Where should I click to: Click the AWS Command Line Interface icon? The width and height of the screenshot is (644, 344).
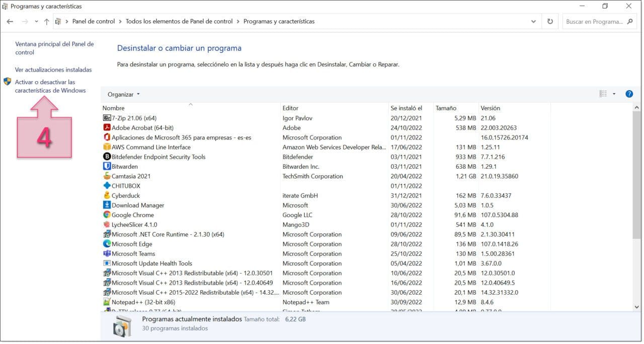pyautogui.click(x=107, y=147)
